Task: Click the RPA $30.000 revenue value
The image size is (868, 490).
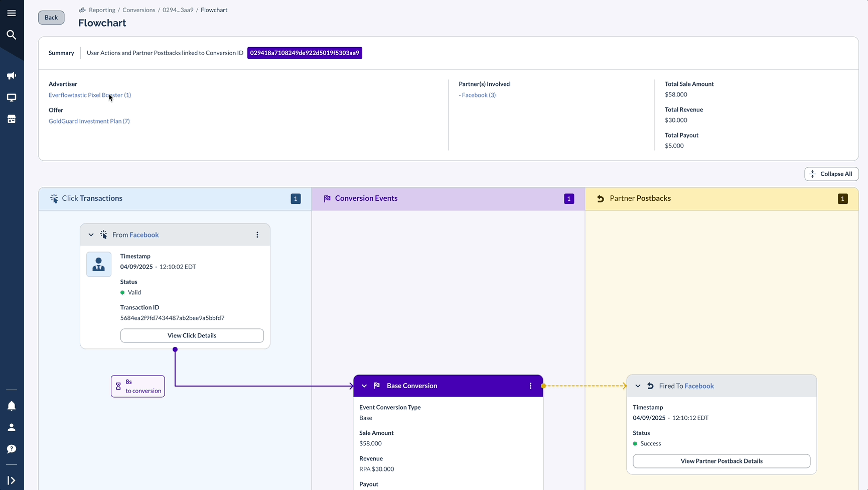Action: [x=377, y=469]
